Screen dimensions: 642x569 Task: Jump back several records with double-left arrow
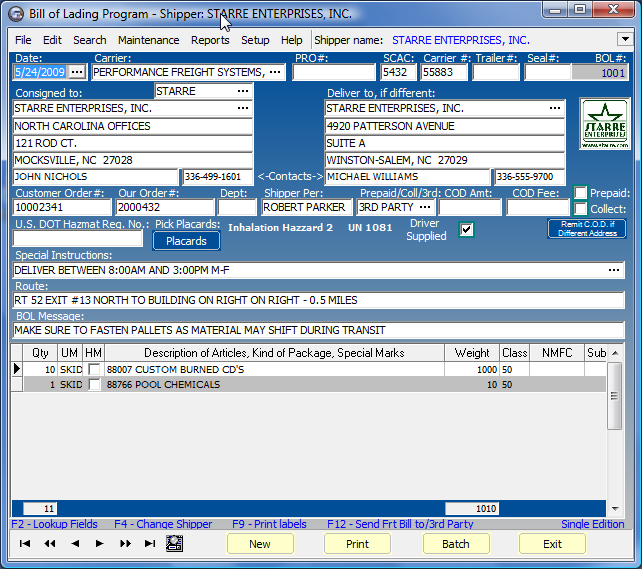click(x=50, y=544)
